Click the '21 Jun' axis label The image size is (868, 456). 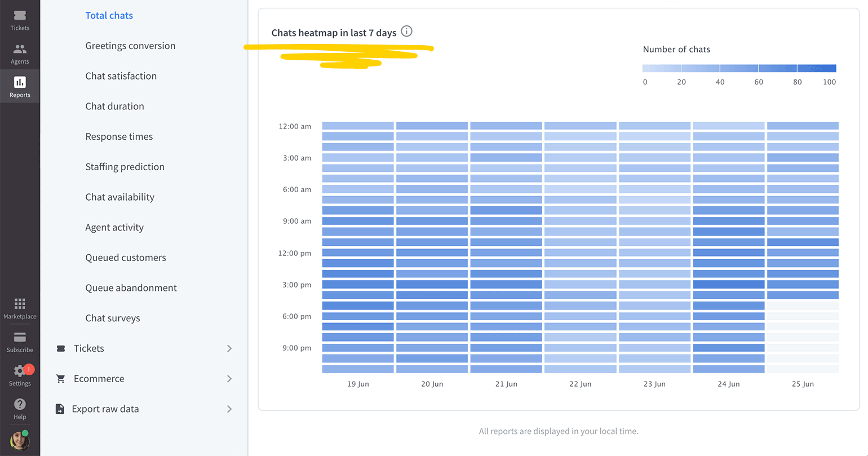506,384
